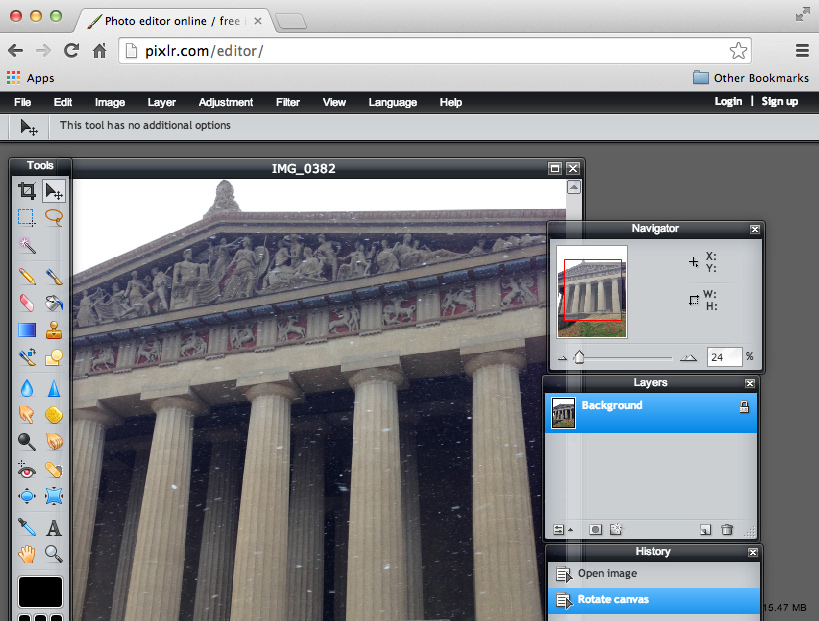Select the Open image history state
The height and width of the screenshot is (621, 819).
tap(607, 574)
